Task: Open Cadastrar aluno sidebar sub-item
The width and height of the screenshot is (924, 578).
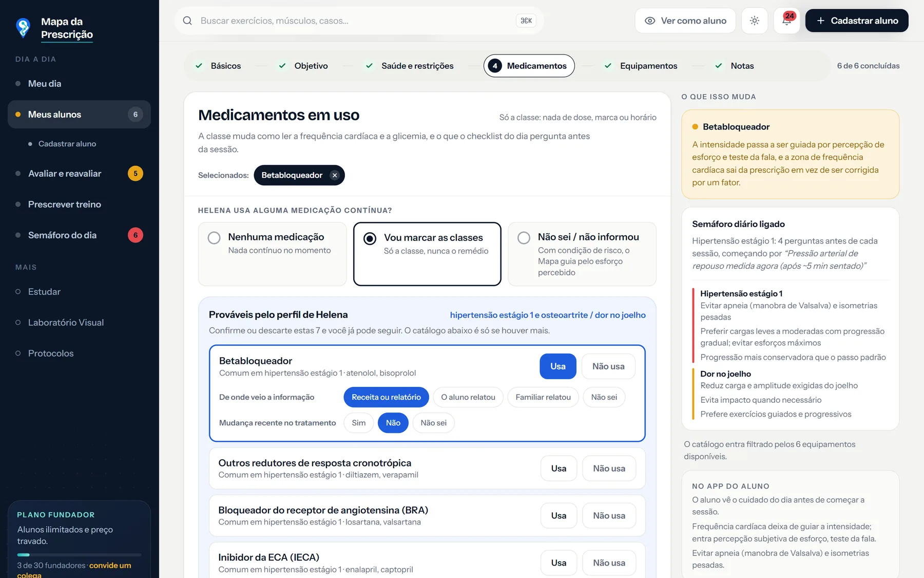Action: coord(67,144)
